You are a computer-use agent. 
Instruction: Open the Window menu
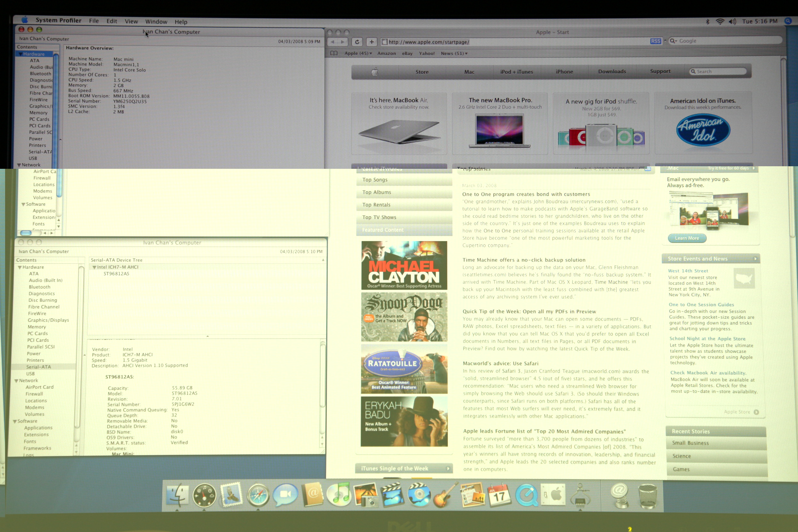(x=156, y=22)
